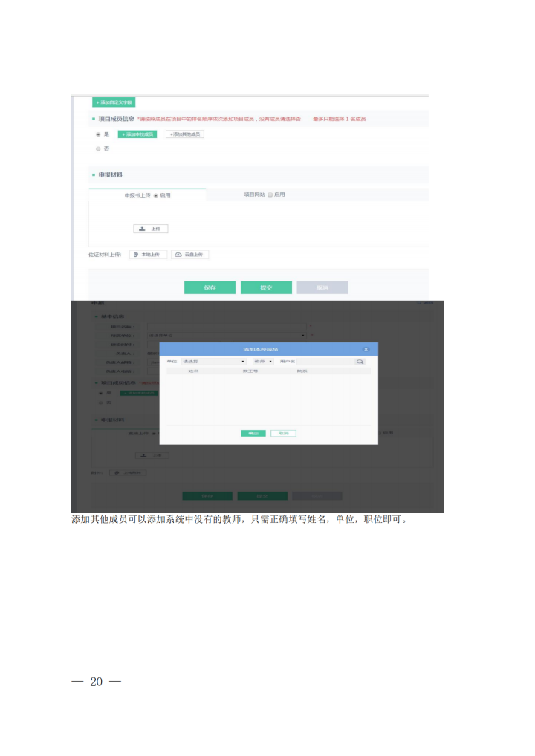Viewport: 535px width, 756px height.
Task: Switch to the 申报书上传 tab
Action: 137,195
